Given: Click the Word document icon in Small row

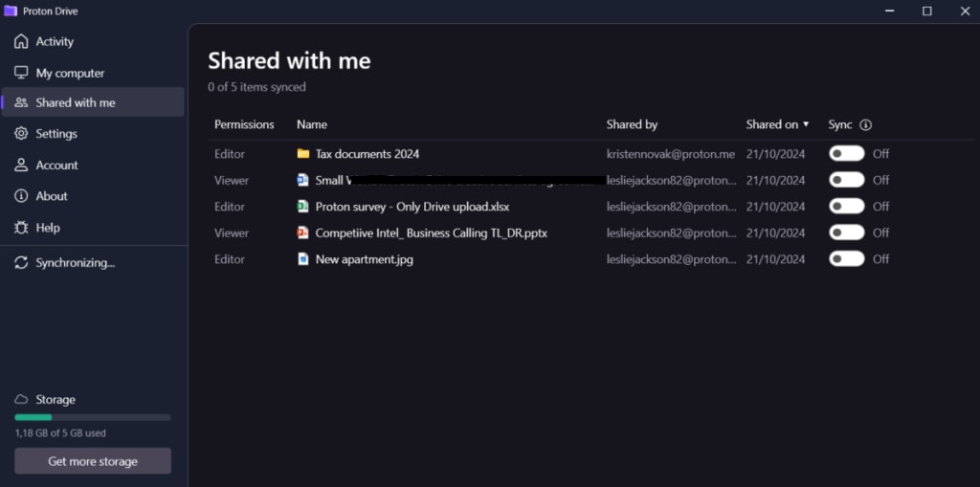Looking at the screenshot, I should pyautogui.click(x=303, y=180).
